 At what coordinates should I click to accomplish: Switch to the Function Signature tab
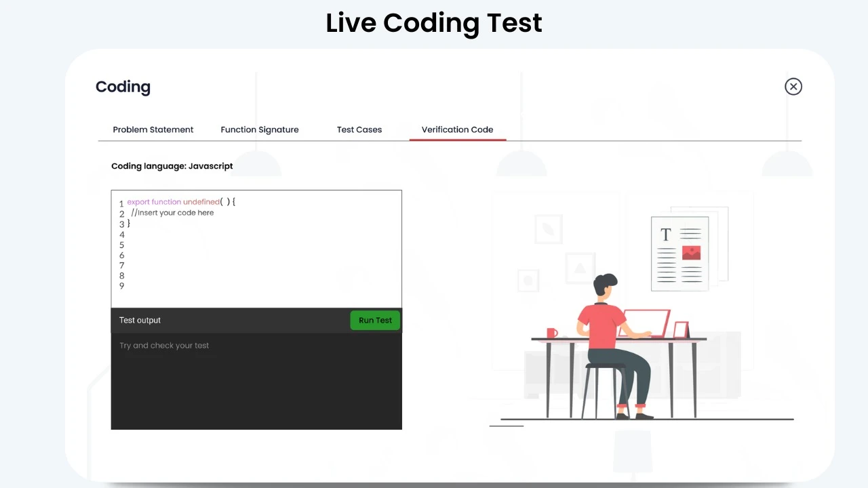tap(260, 129)
